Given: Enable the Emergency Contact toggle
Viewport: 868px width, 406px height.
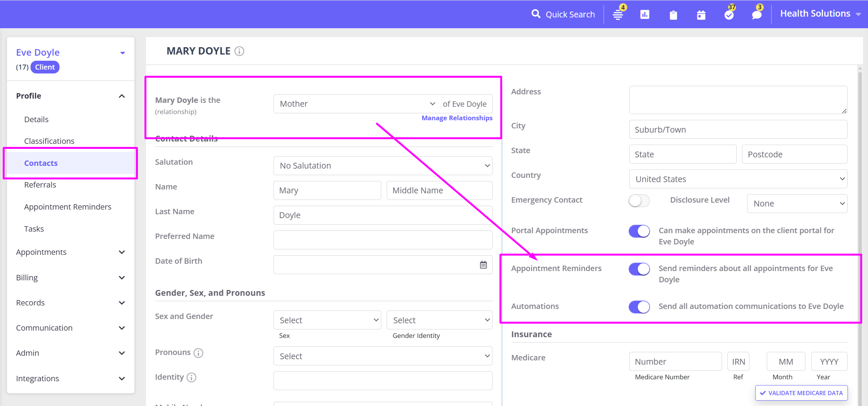Looking at the screenshot, I should 639,200.
